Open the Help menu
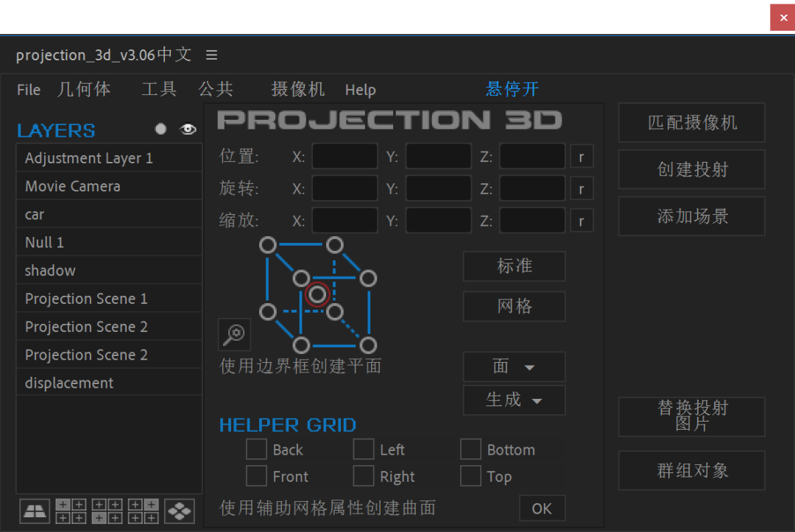The width and height of the screenshot is (795, 532). (x=361, y=90)
